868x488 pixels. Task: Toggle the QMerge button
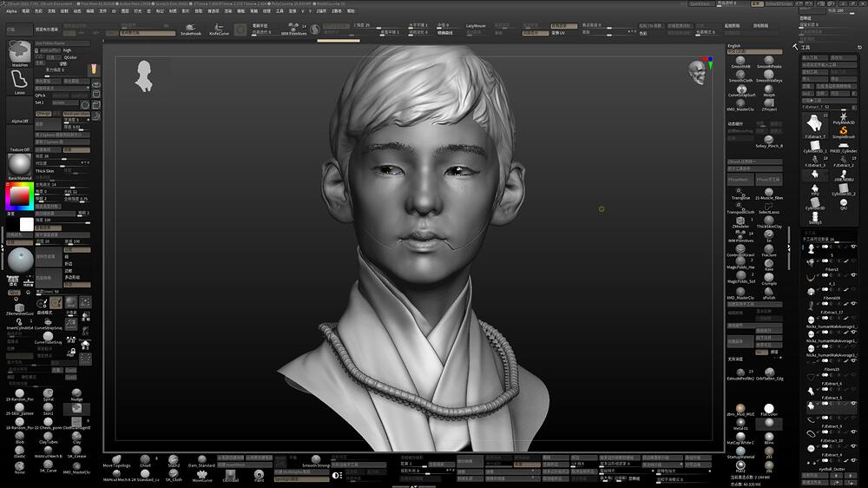(x=43, y=114)
